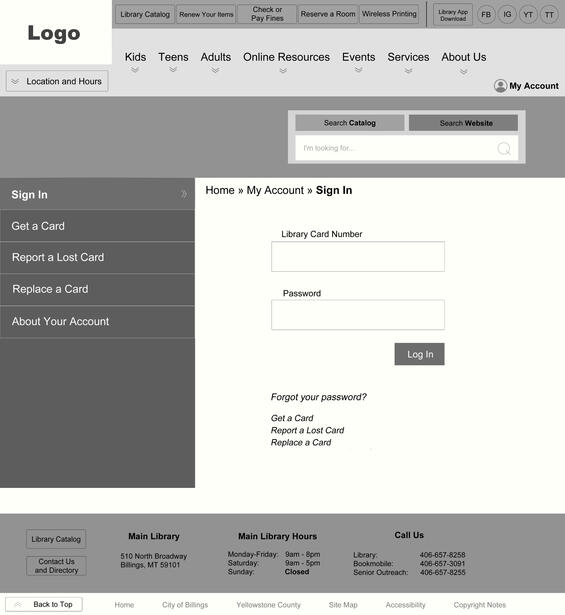565x615 pixels.
Task: Select About Your Account in sidebar
Action: click(x=97, y=322)
